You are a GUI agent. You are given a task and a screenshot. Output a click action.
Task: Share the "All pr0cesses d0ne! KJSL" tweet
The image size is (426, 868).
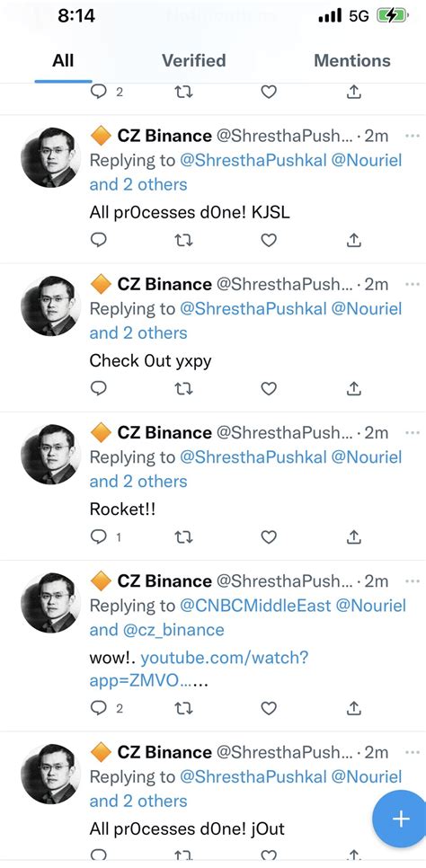353,240
